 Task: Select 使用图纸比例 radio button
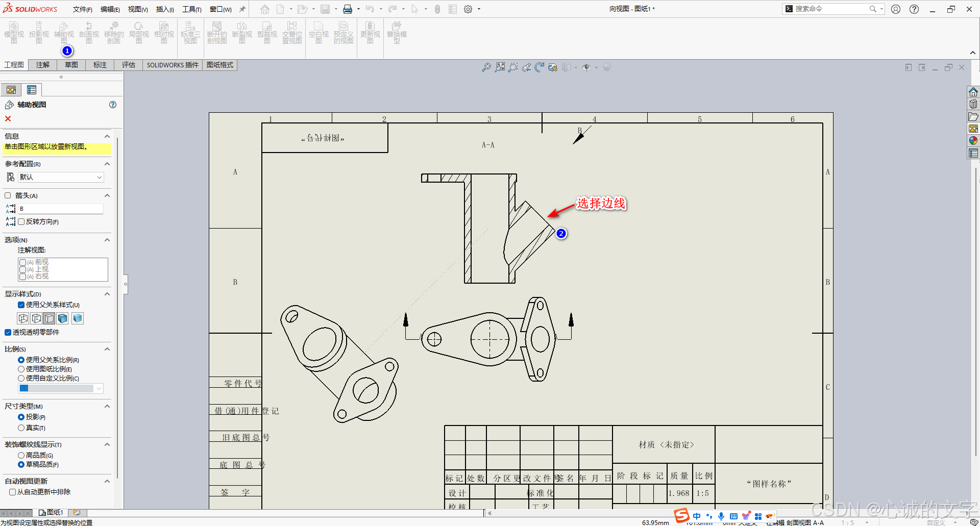21,369
